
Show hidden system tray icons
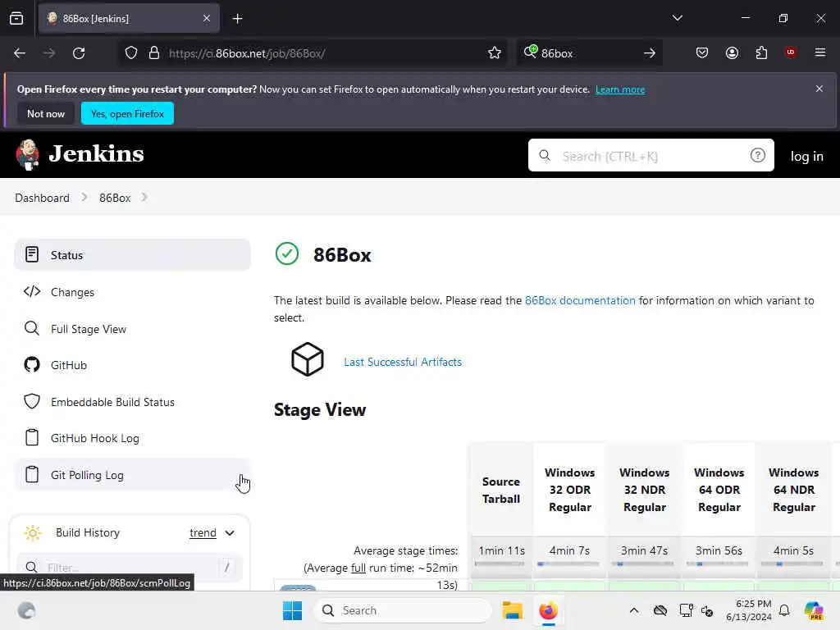click(x=634, y=610)
